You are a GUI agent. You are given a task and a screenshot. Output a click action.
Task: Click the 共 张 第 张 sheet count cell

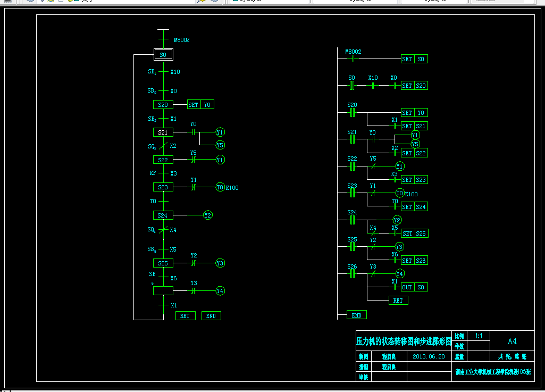(512, 356)
